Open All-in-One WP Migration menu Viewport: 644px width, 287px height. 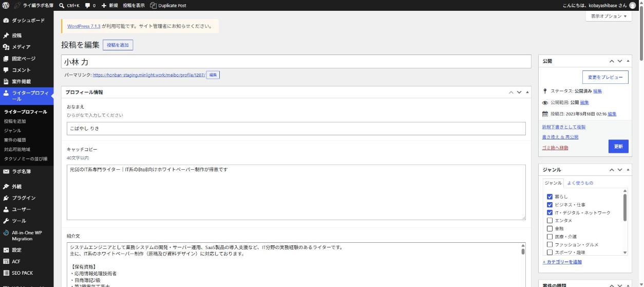(x=27, y=236)
